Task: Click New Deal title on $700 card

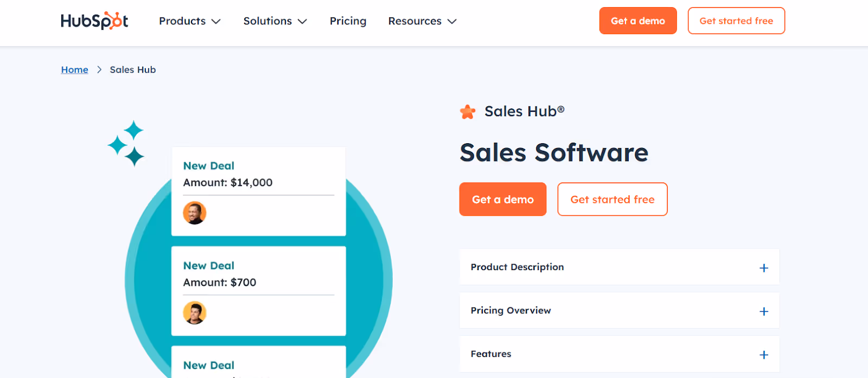Action: point(209,266)
